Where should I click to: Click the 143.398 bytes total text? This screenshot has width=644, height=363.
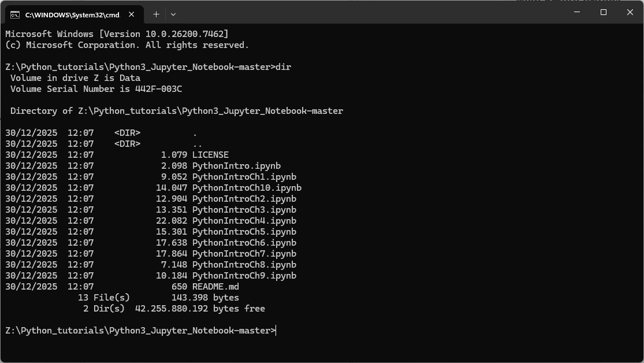click(x=205, y=298)
